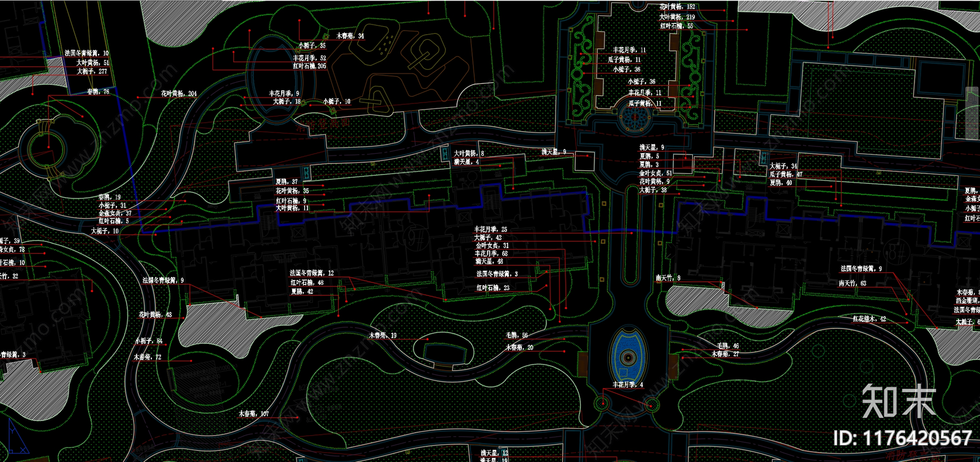Select the '木春菊, 34' label
Viewport: 980px width, 462px height.
point(350,36)
